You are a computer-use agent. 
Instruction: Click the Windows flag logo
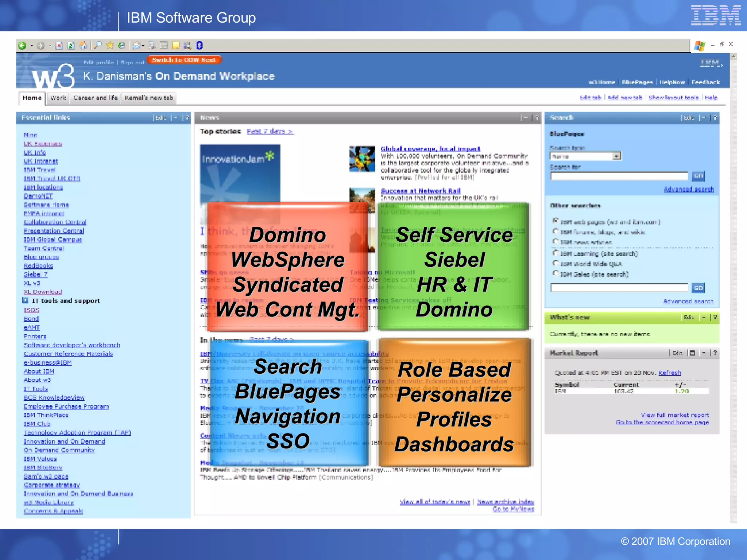pos(700,46)
